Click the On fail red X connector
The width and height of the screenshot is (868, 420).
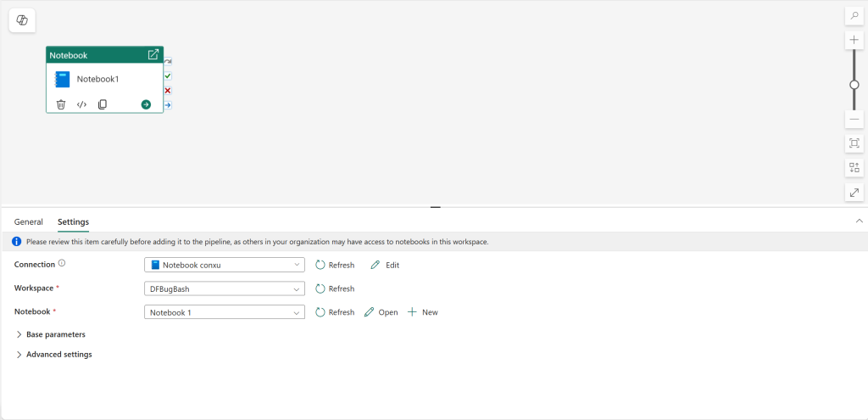point(168,90)
